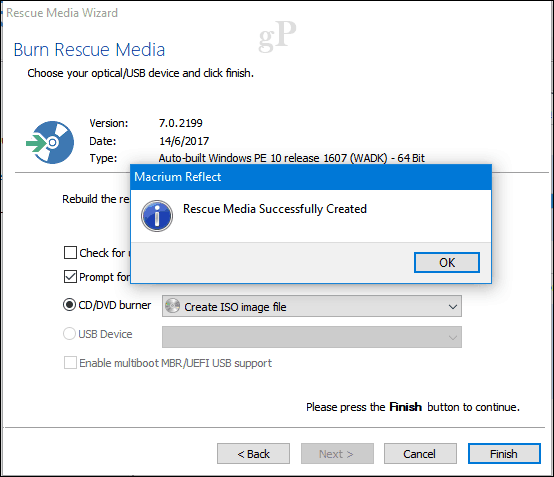The width and height of the screenshot is (554, 477).
Task: Click the Macrium Reflect dialog title bar
Action: (x=311, y=177)
